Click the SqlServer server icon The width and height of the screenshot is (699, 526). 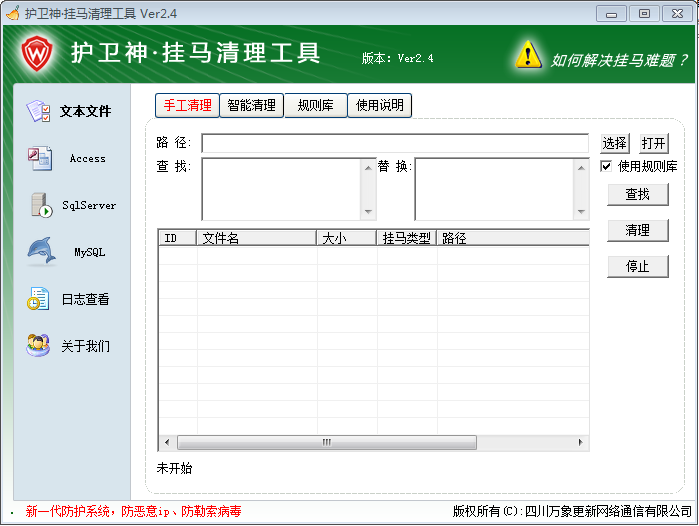[41, 205]
